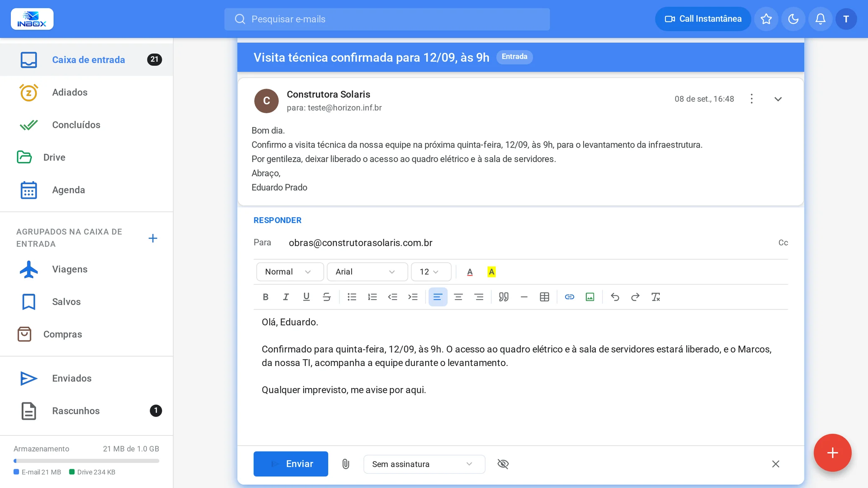Screen dimensions: 868x488
Task: Pick the yellow highlight color
Action: pos(492,272)
